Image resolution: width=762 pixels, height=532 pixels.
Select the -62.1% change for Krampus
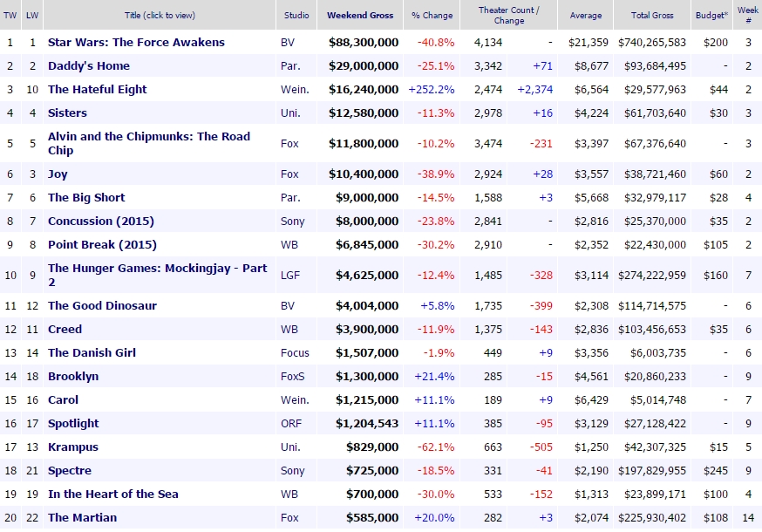coord(436,447)
